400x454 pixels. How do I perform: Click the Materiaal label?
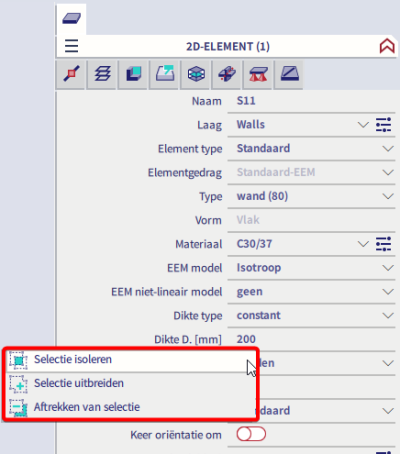(199, 244)
